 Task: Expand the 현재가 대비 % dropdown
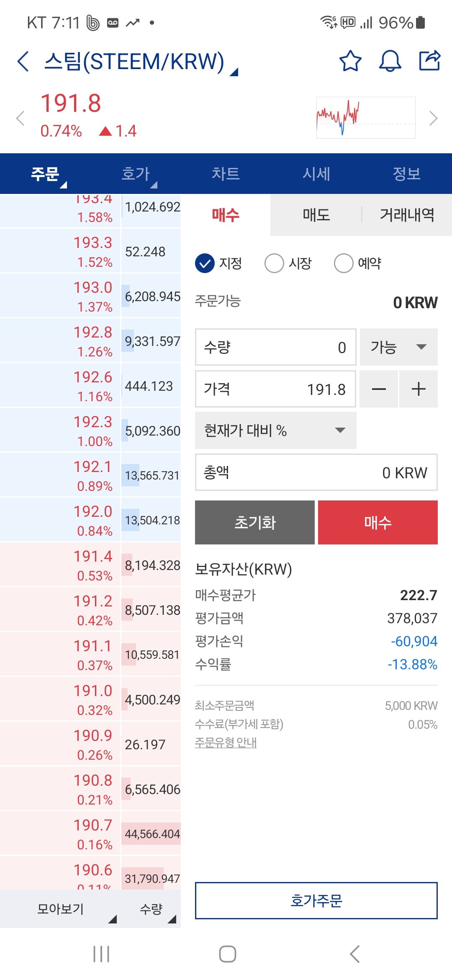pyautogui.click(x=276, y=431)
